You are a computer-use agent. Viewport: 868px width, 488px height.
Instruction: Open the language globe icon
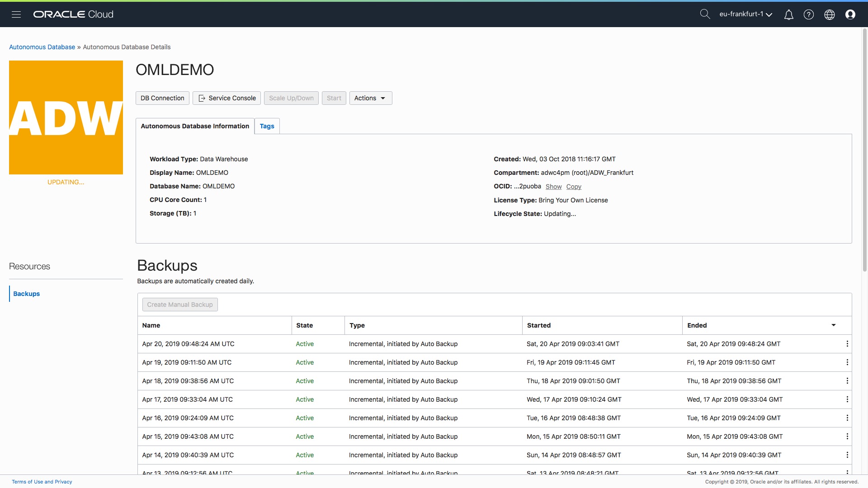pyautogui.click(x=829, y=15)
